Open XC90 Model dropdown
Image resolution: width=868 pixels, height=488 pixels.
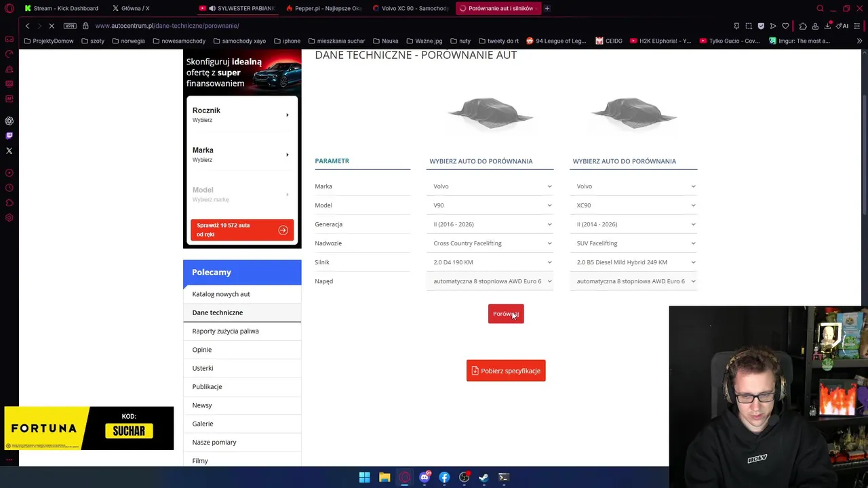(x=633, y=205)
